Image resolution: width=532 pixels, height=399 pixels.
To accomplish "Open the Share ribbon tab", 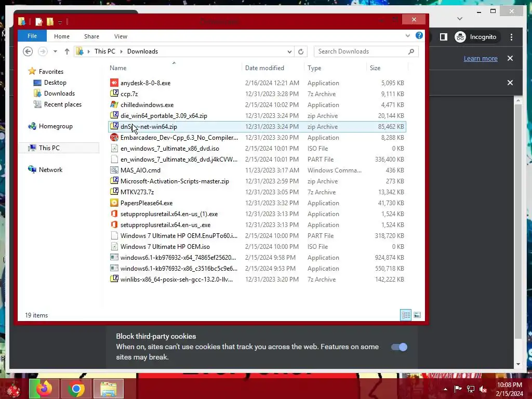I will 91,36.
